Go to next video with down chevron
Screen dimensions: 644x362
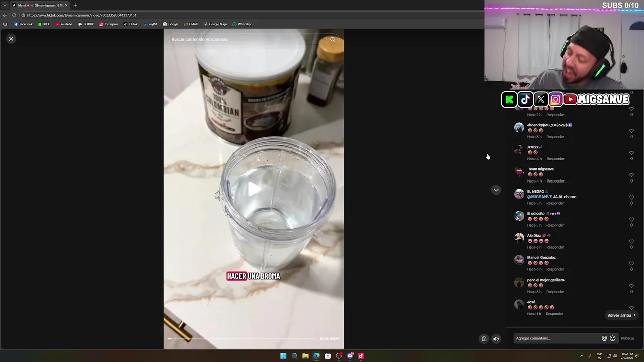tap(496, 190)
